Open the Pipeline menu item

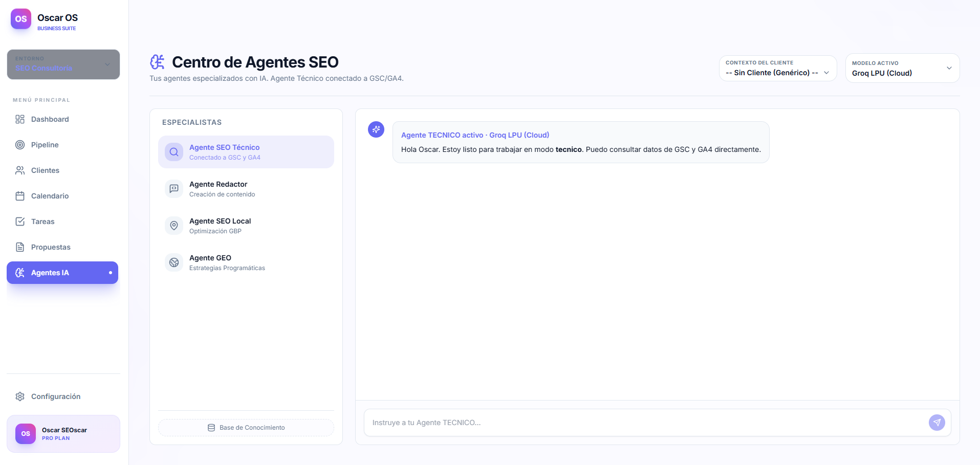tap(45, 145)
